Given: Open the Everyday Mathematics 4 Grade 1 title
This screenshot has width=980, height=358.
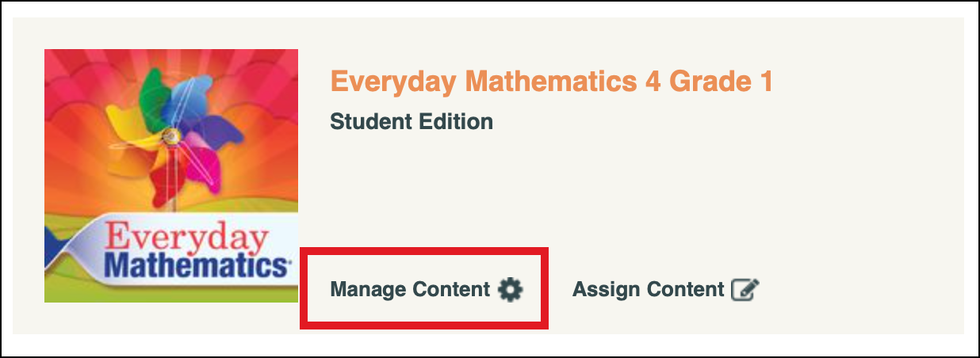Looking at the screenshot, I should tap(551, 82).
